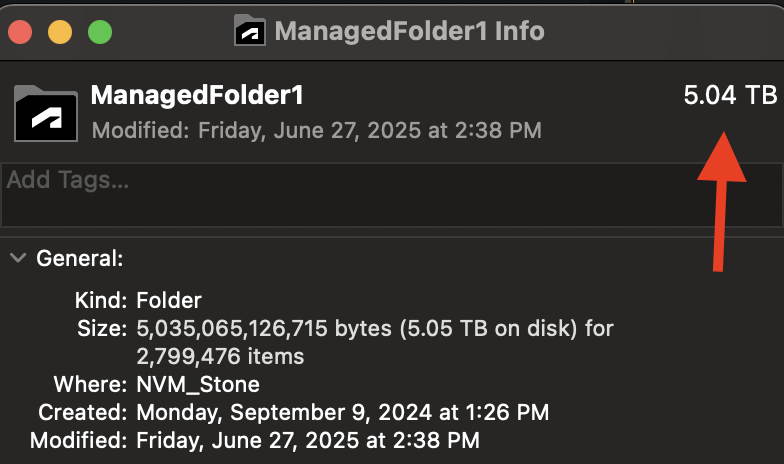Click the General section header

tap(80, 258)
